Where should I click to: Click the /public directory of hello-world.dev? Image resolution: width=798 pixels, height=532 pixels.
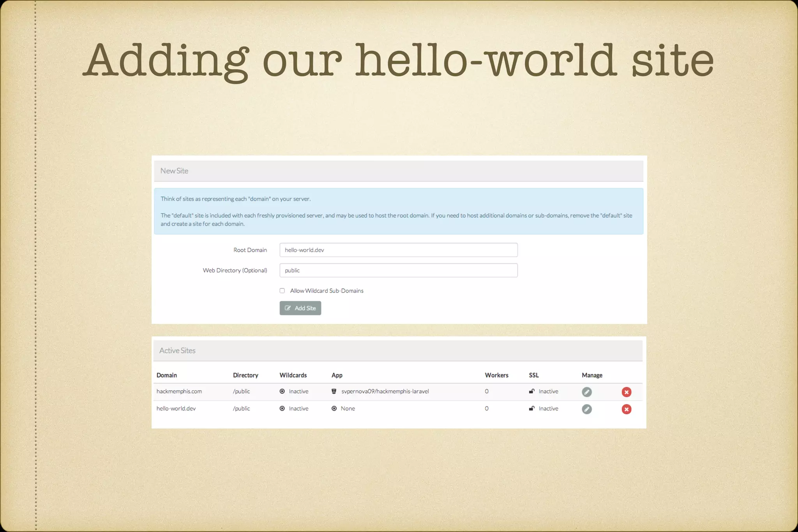tap(241, 408)
